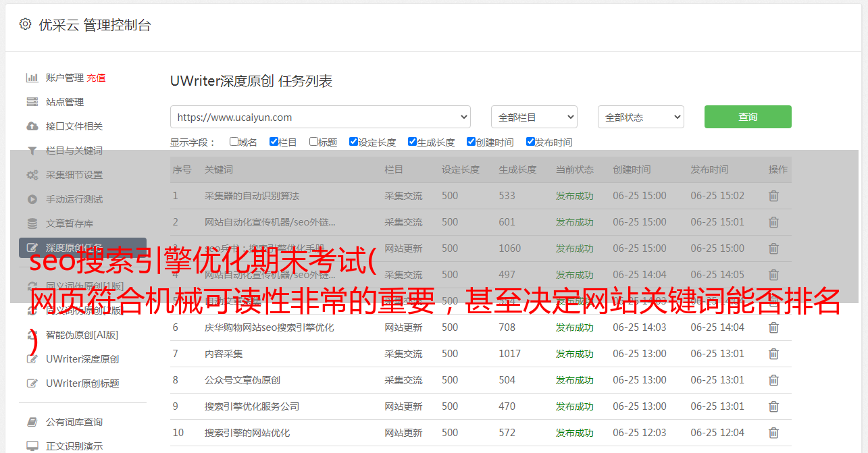Open UWriter原创标题 in the sidebar

tap(82, 383)
